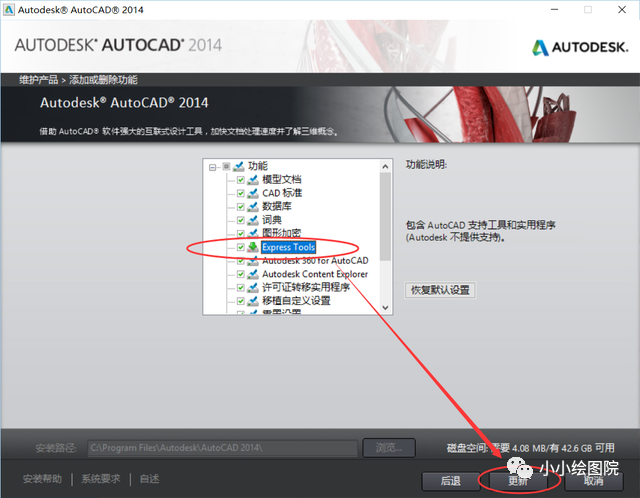This screenshot has height=498, width=640.
Task: Select the 许可证转移实用程序 row
Action: [x=306, y=287]
